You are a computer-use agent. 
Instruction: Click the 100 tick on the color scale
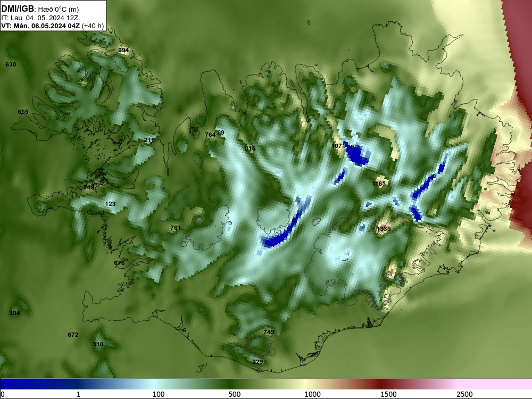[x=159, y=394]
